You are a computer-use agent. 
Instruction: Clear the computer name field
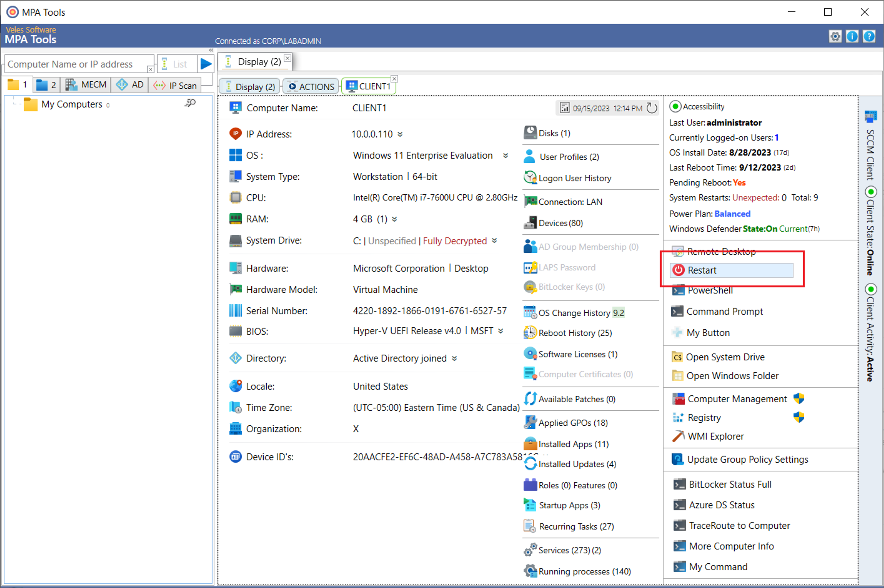(x=150, y=69)
